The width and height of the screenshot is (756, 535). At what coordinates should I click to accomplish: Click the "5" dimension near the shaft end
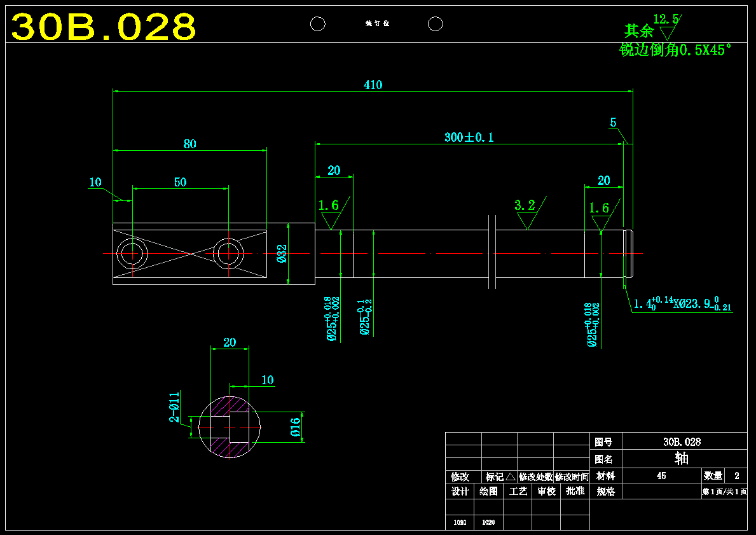pos(614,123)
